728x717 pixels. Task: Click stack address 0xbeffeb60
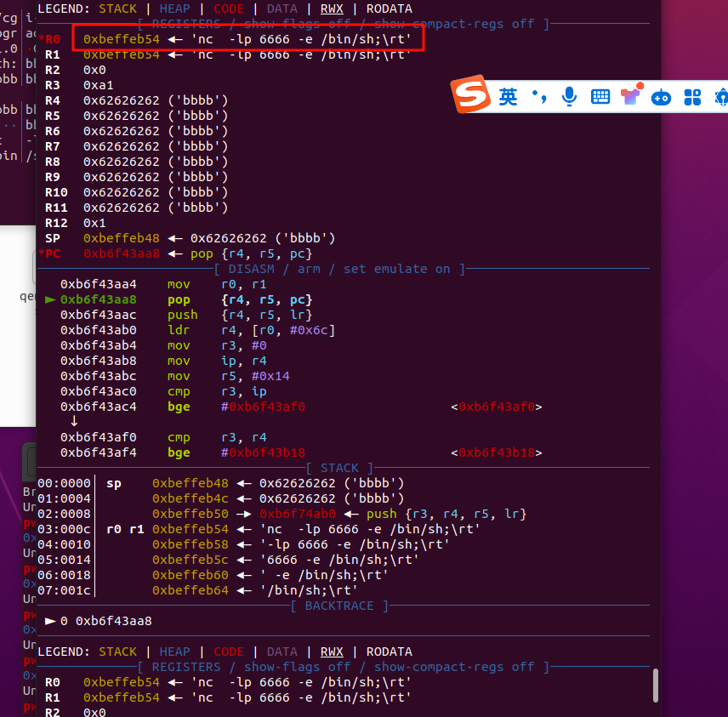point(191,576)
